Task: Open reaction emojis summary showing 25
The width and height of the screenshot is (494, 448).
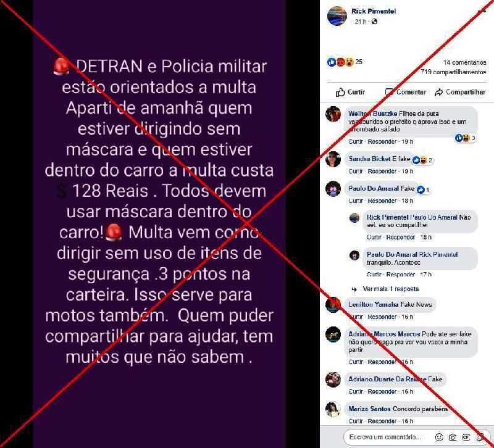Action: click(345, 62)
